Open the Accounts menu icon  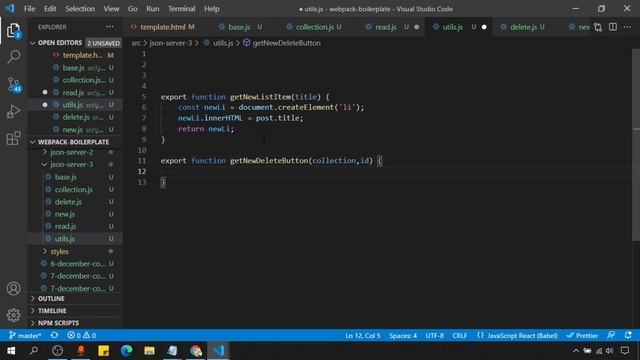click(13, 289)
